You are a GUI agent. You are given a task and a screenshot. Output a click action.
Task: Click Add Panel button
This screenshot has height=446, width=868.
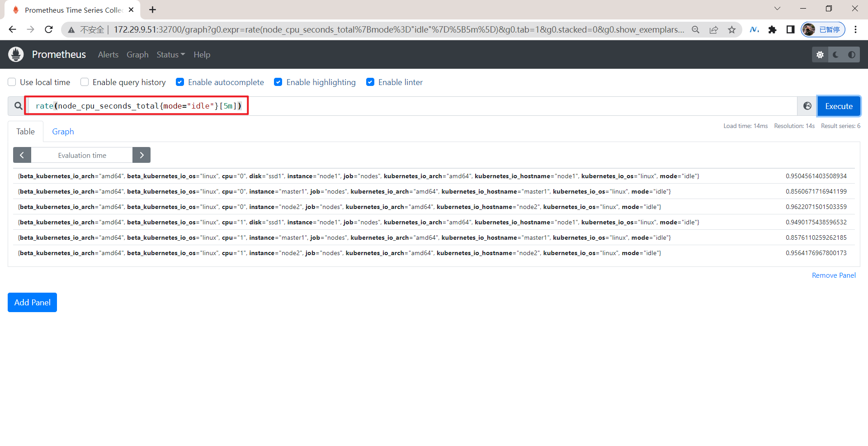pos(32,302)
